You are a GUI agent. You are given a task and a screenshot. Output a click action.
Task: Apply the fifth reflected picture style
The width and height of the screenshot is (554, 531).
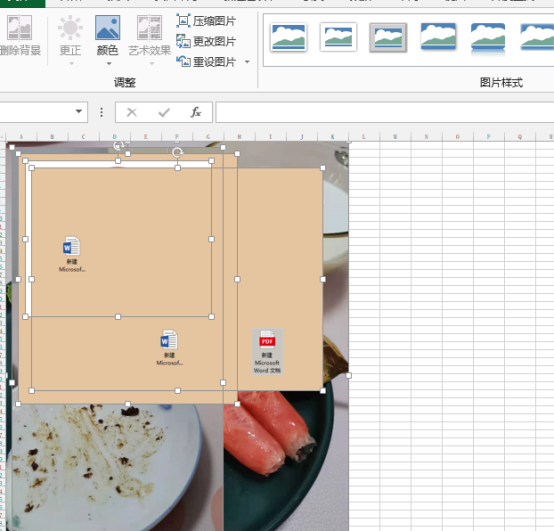[x=488, y=38]
